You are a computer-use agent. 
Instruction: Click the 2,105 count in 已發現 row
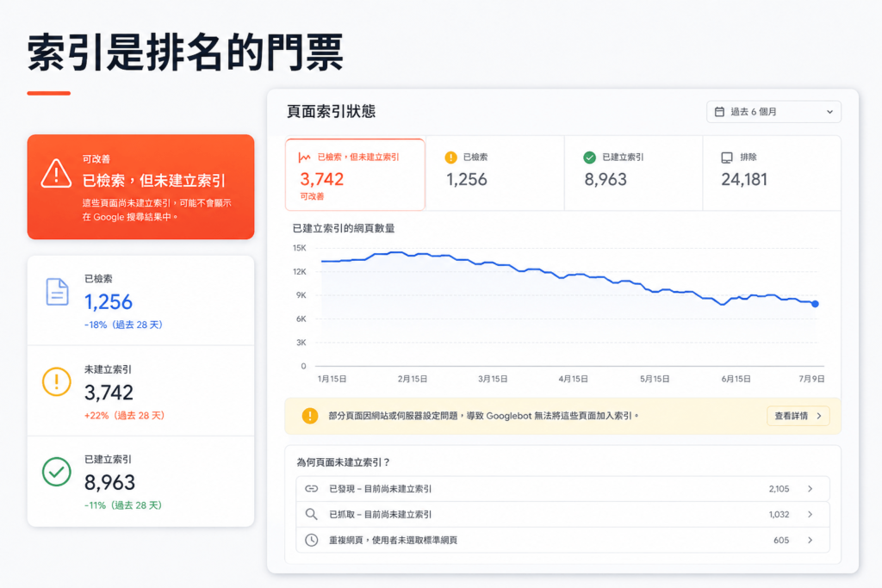tap(779, 488)
